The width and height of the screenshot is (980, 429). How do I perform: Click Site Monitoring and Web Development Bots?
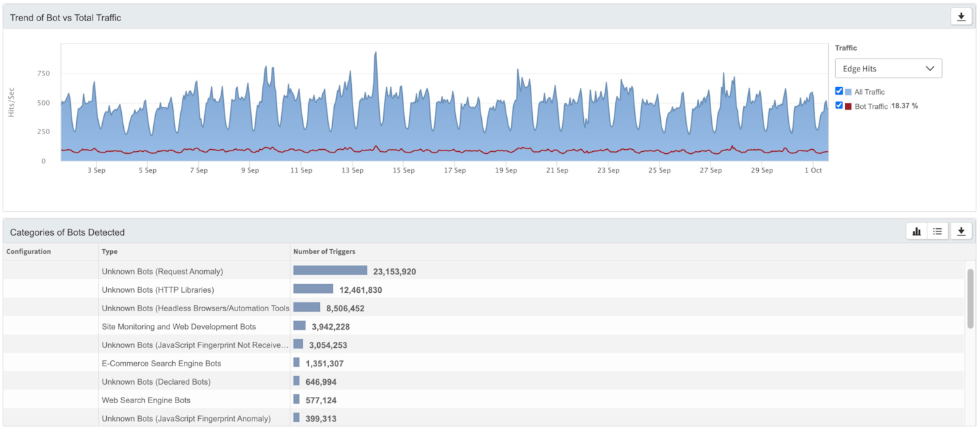178,327
